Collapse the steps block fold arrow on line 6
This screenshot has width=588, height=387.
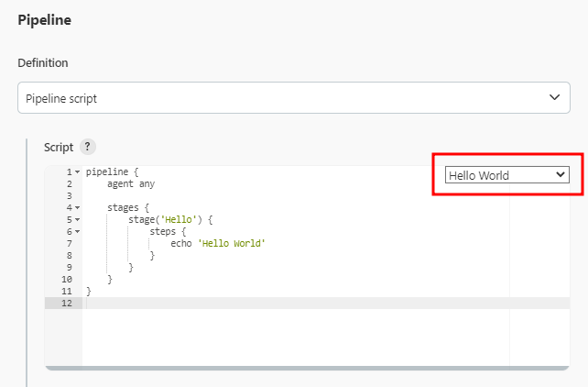click(x=77, y=232)
